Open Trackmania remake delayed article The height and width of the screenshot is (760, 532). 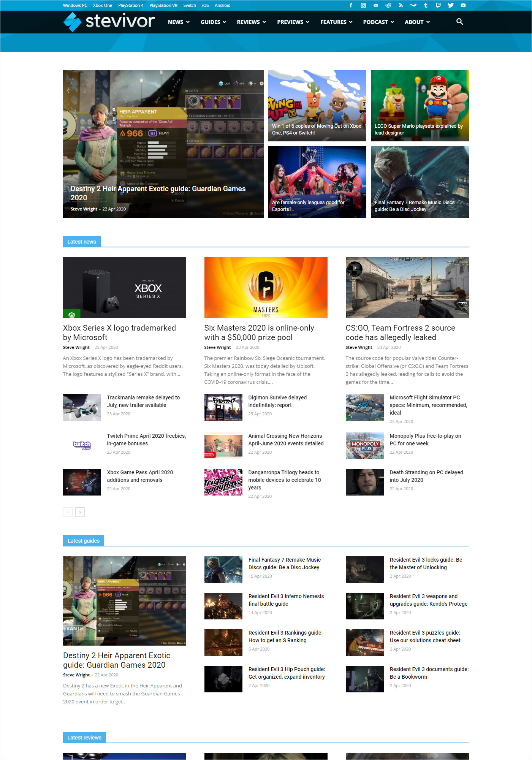143,401
